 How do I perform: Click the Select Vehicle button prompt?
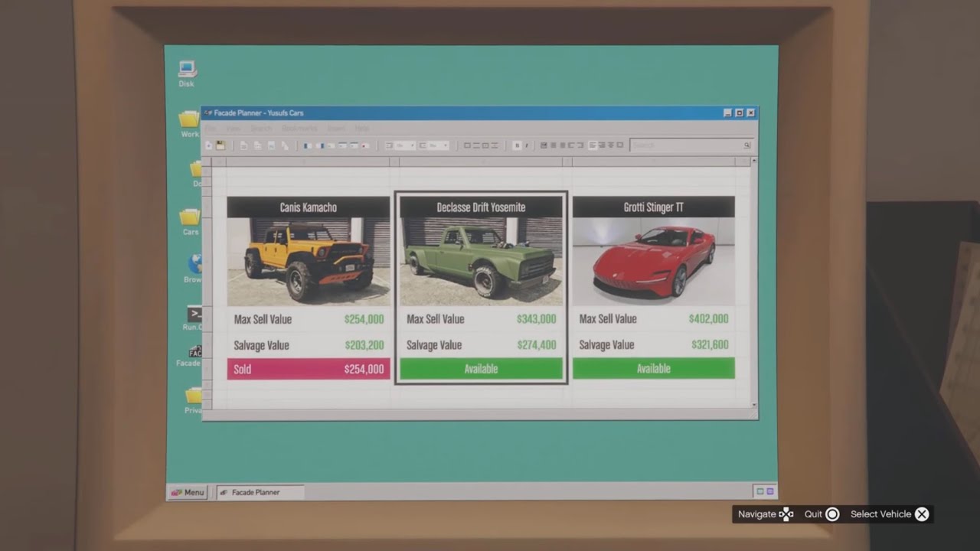(890, 514)
